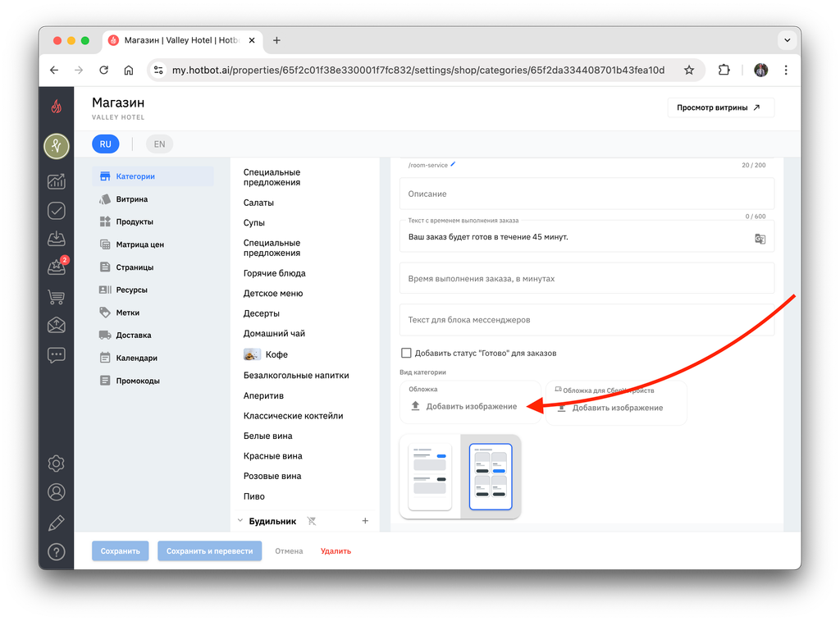Collapse the Будильник section chevron

[240, 521]
